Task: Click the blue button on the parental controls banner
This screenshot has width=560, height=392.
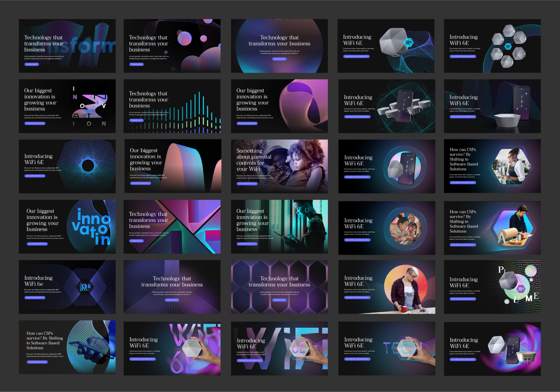Action: pos(247,184)
